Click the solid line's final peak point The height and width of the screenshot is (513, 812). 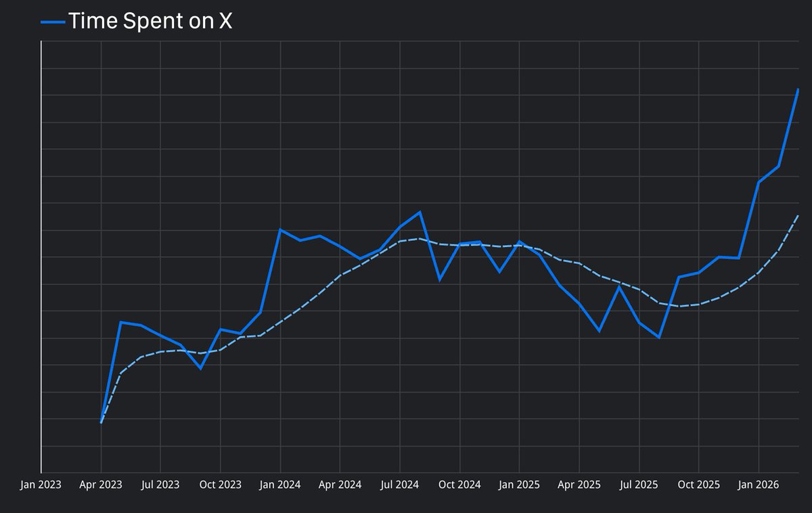pos(798,89)
